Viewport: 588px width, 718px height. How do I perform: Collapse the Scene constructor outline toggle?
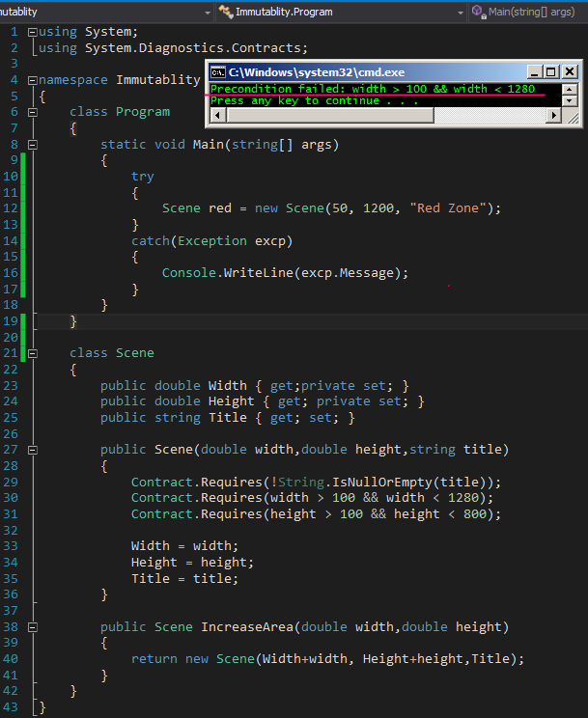[x=33, y=450]
